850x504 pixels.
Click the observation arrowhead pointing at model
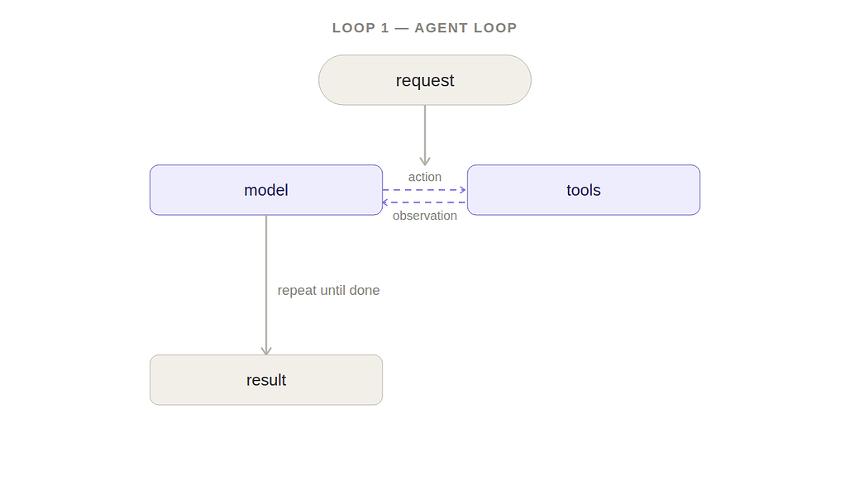click(385, 202)
